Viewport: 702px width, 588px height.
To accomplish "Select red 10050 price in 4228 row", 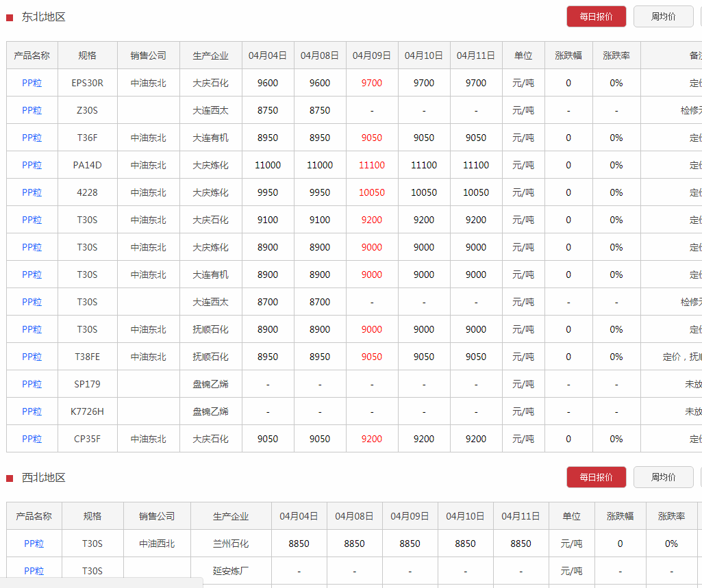I will pos(372,192).
